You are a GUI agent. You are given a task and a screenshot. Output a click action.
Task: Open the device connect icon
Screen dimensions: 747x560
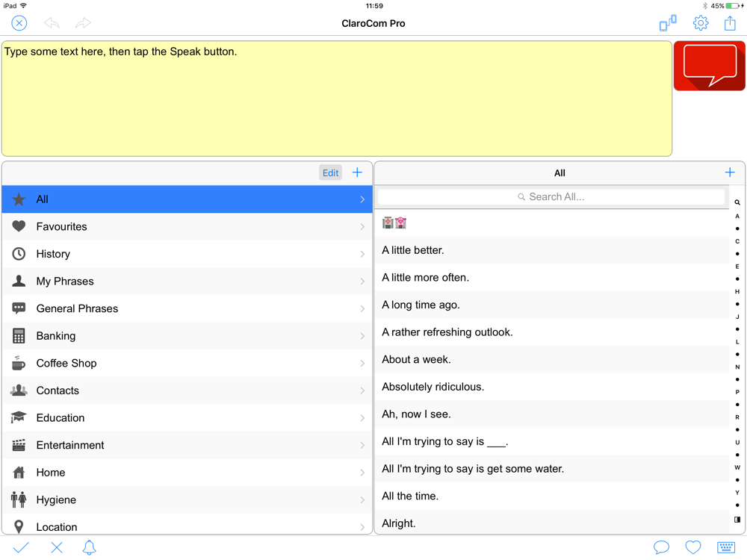click(667, 23)
